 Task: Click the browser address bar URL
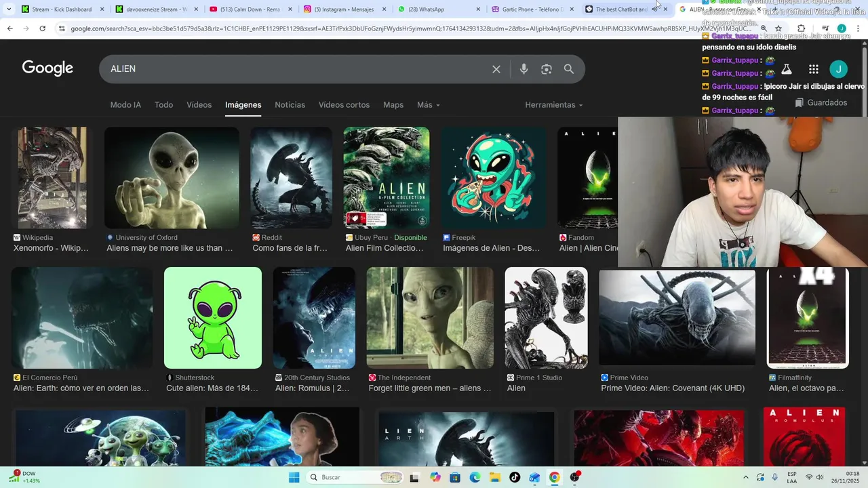(410, 28)
